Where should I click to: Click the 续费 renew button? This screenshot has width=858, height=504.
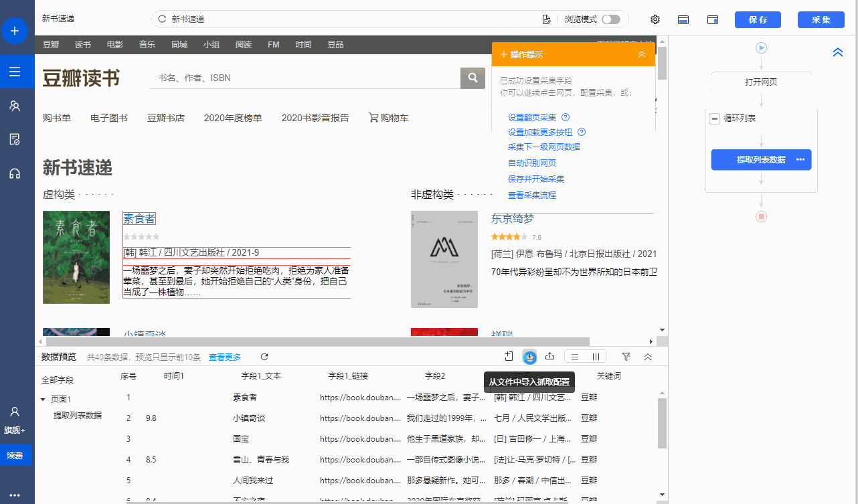(x=15, y=455)
